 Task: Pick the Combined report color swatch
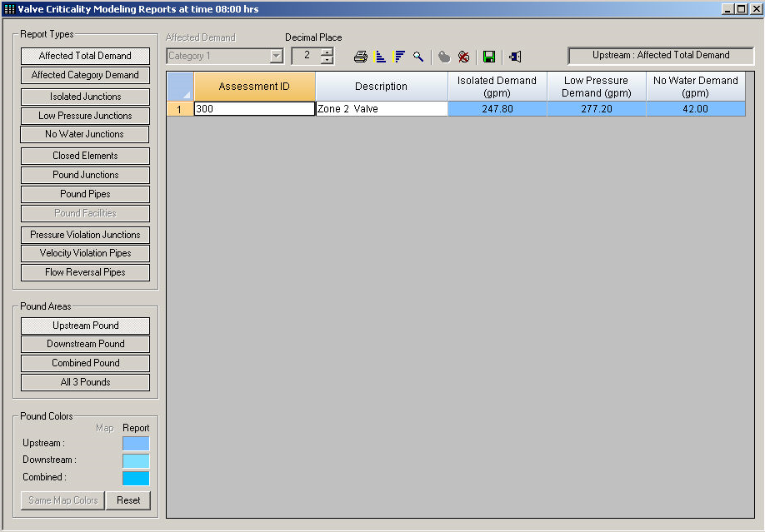pos(136,479)
